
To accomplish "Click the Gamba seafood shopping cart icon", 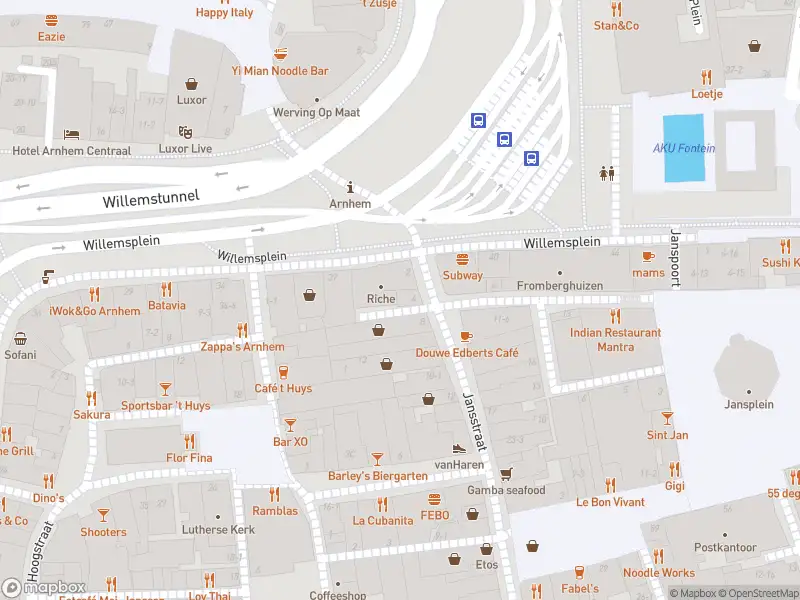I will pyautogui.click(x=506, y=474).
